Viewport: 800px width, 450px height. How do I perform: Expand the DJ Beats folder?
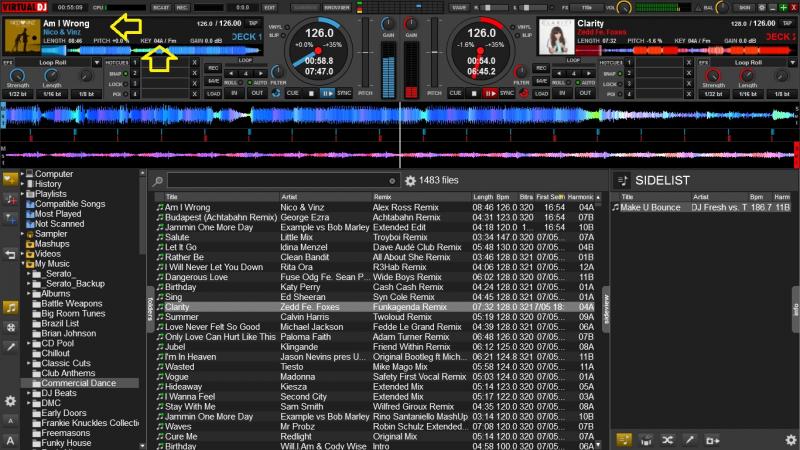pos(29,393)
